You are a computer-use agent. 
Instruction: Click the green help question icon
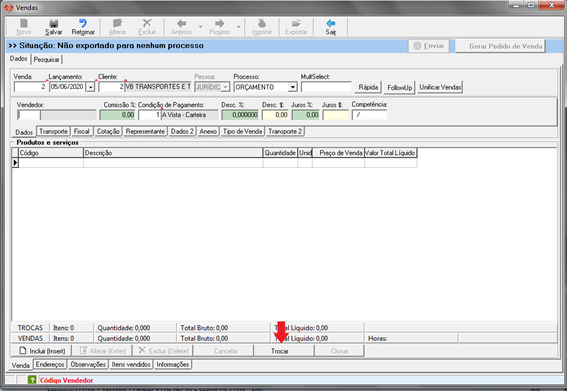click(x=32, y=380)
